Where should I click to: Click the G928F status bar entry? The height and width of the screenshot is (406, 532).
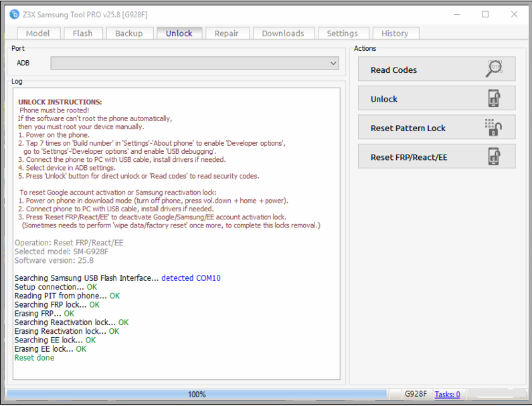[416, 394]
